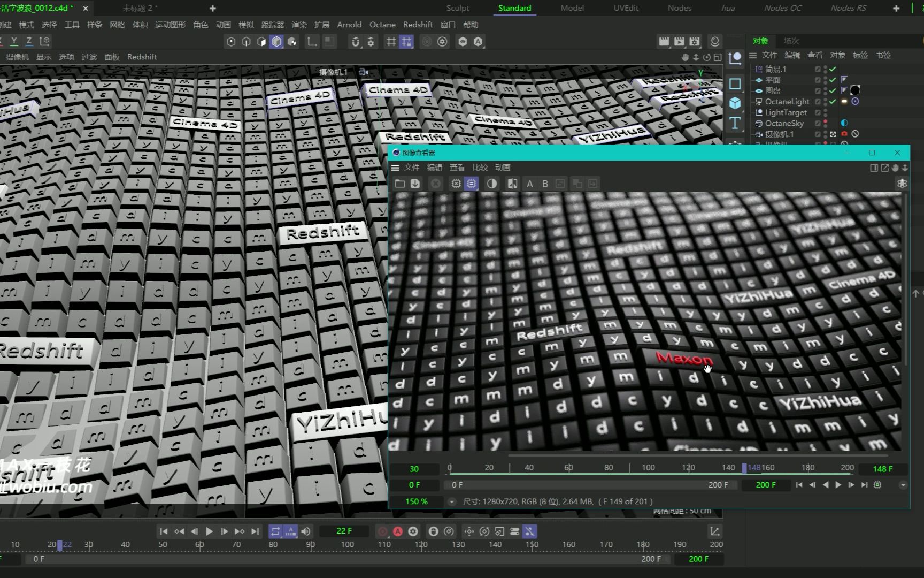Click main timeline current frame field 22 F
The image size is (924, 578).
click(344, 531)
